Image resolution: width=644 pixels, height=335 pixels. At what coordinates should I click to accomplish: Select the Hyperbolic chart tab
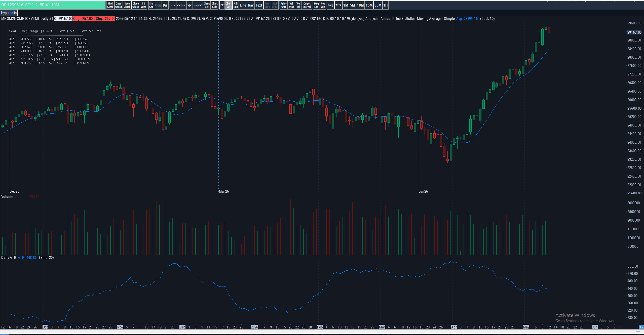point(9,13)
